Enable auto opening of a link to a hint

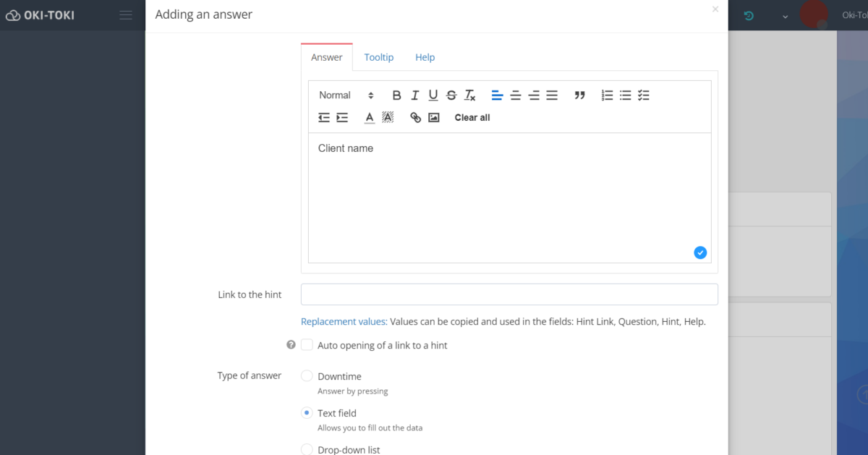307,345
